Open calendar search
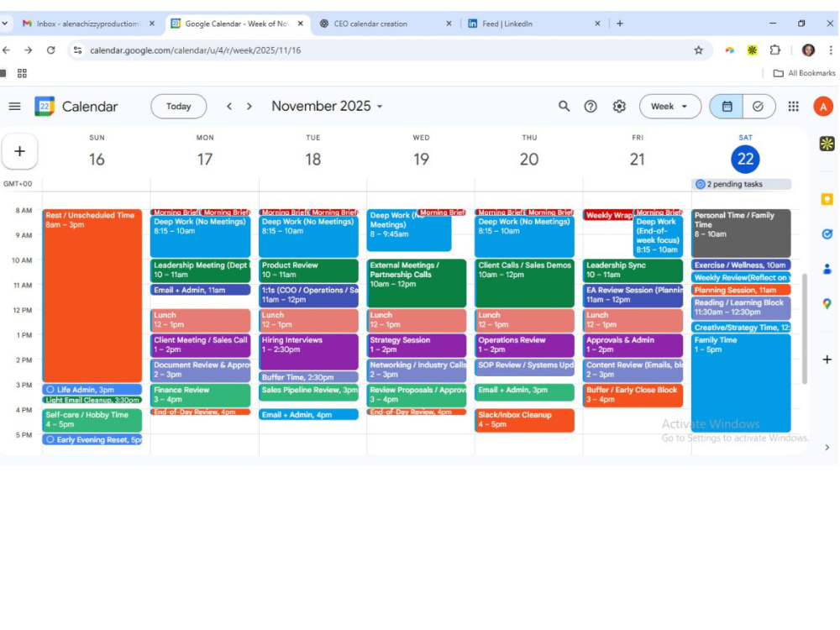Screen dimensions: 840x630 [564, 106]
